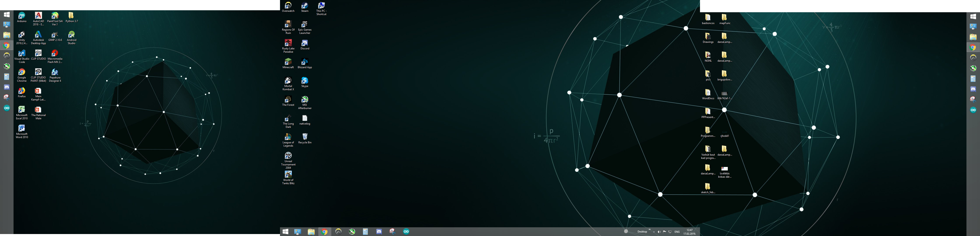Viewport: 980px width, 236px height.
Task: Select the WordDocs folder
Action: click(x=708, y=95)
